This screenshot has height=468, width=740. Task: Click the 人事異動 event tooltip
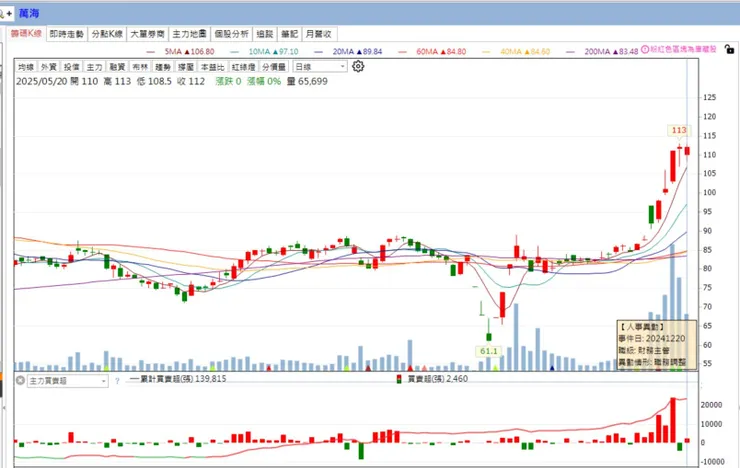point(656,344)
